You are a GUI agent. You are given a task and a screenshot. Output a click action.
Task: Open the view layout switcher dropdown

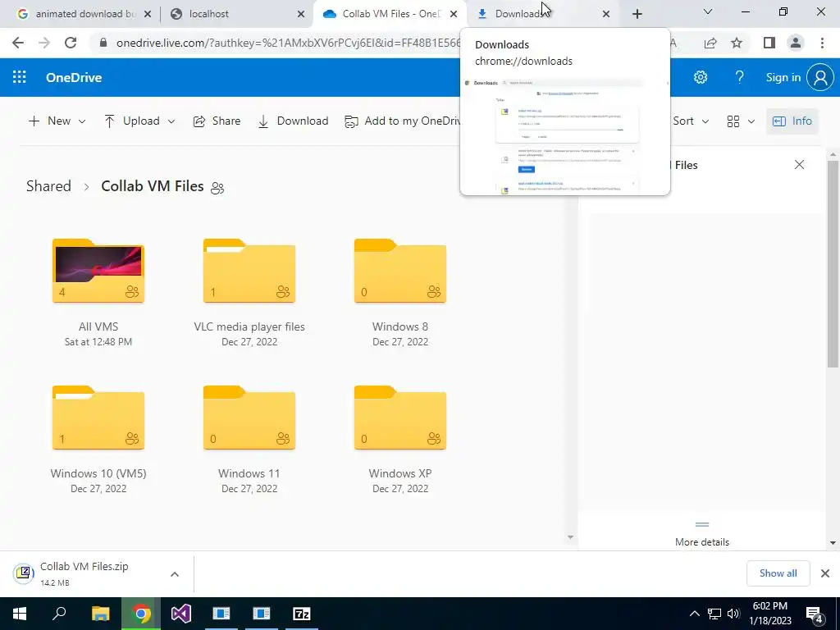(x=741, y=121)
